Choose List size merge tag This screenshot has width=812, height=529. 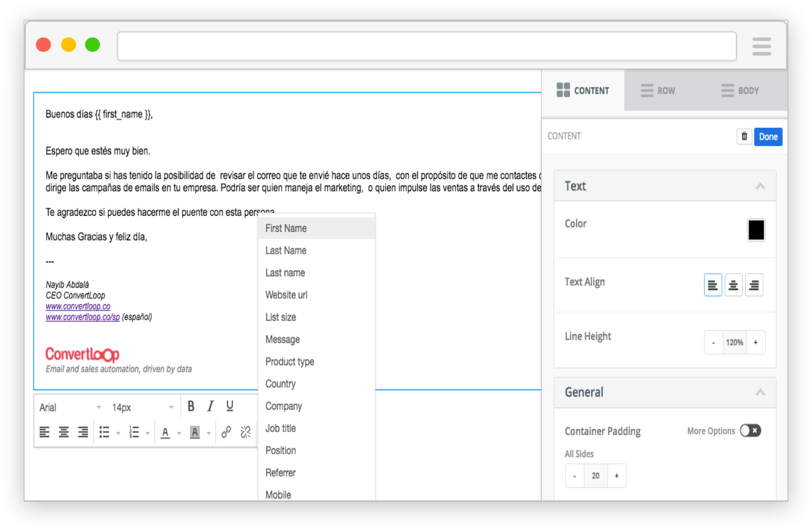(316, 317)
